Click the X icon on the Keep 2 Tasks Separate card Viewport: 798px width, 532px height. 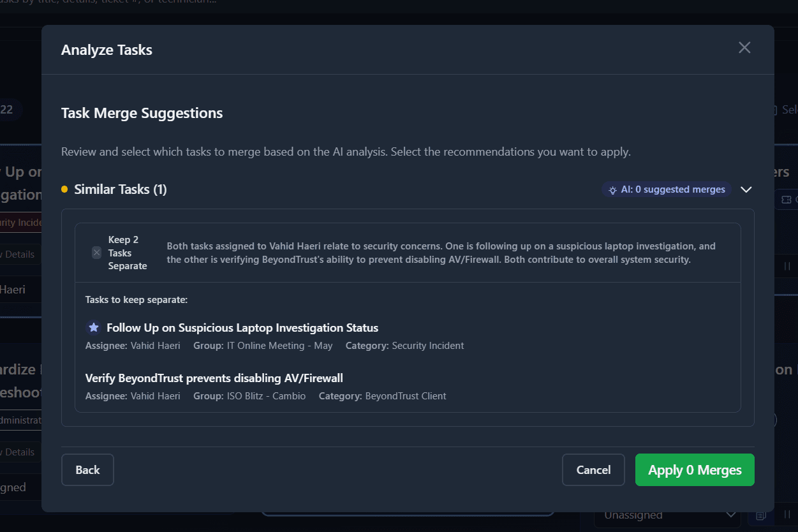[x=96, y=253]
